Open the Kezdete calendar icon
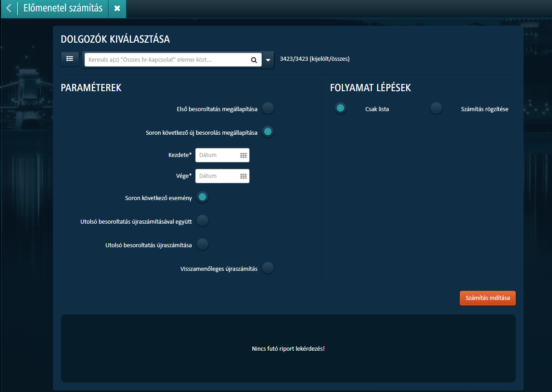The height and width of the screenshot is (392, 552). click(244, 155)
